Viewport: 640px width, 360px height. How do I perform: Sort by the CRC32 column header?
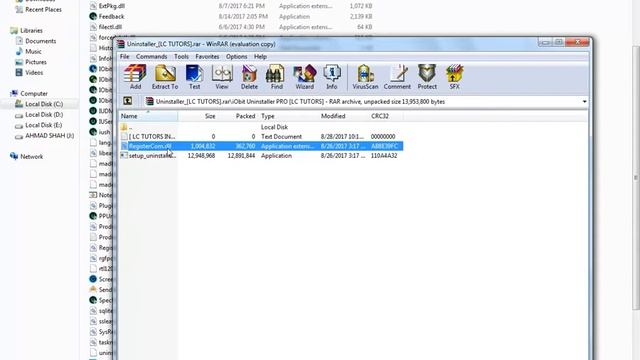(x=386, y=116)
